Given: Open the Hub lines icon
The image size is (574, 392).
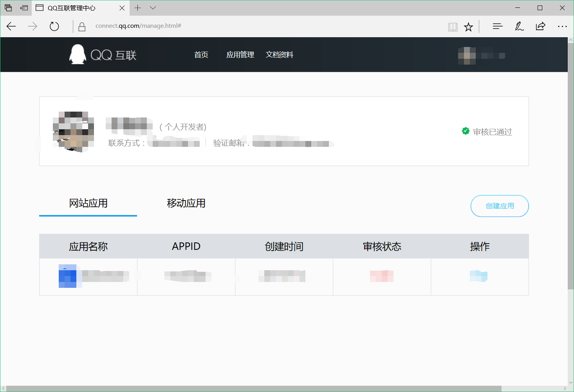Looking at the screenshot, I should click(x=497, y=26).
